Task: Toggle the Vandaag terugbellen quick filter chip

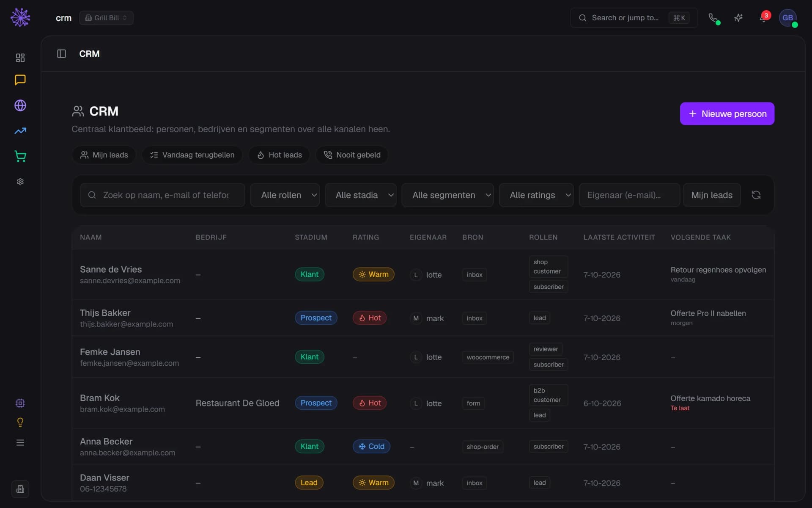Action: click(192, 155)
